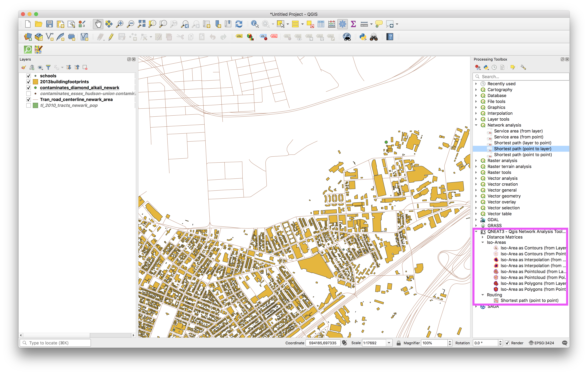Click the Zoom In magnifier tool
Viewport: 588px width, 374px height.
[120, 24]
